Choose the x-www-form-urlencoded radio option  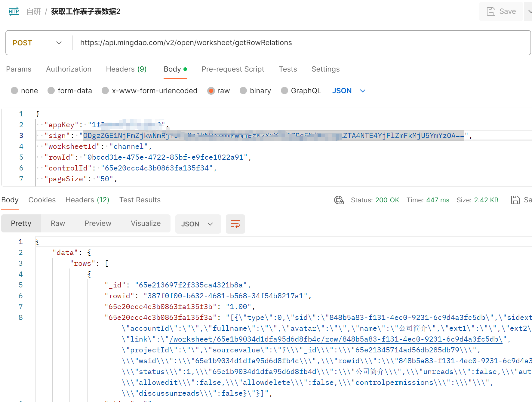coord(105,91)
